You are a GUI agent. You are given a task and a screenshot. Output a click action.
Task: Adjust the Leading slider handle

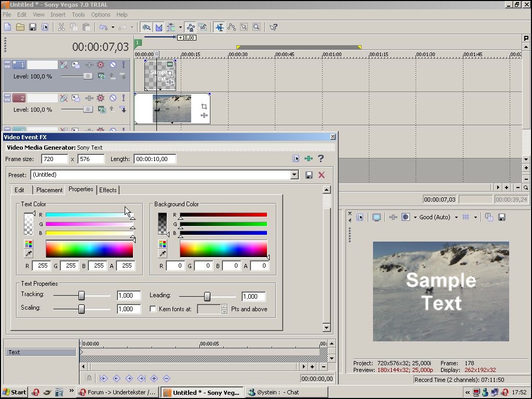click(x=207, y=297)
